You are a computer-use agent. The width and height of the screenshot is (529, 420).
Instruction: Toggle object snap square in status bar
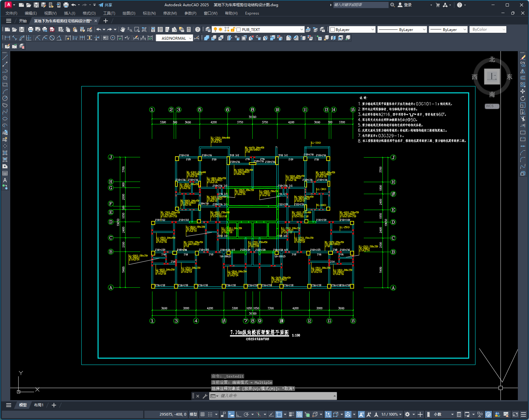click(x=279, y=414)
